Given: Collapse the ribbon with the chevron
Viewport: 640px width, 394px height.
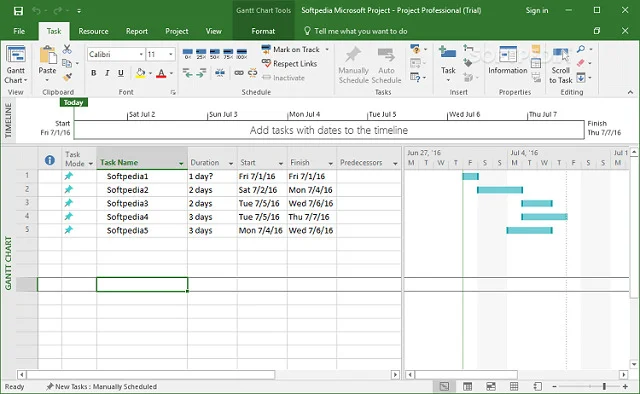Looking at the screenshot, I should [630, 92].
